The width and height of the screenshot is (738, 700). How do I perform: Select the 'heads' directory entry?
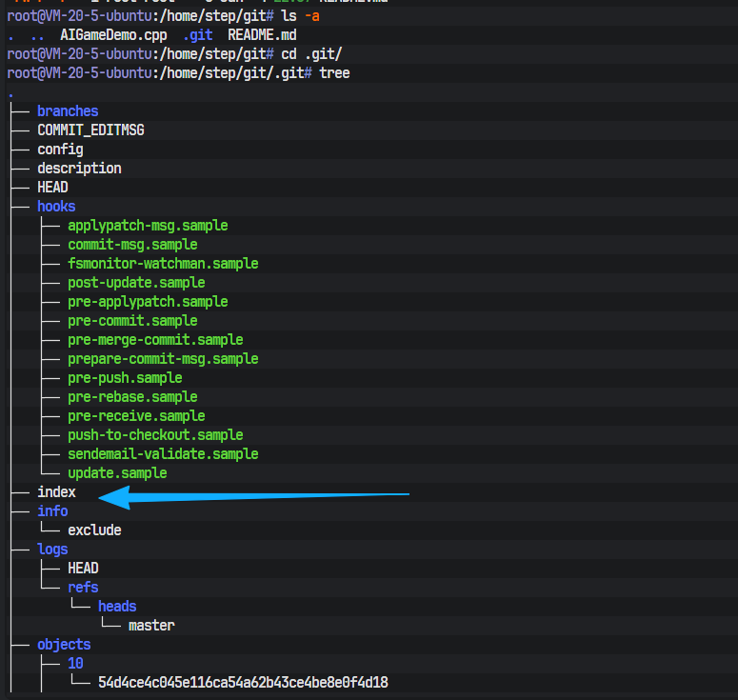[117, 607]
